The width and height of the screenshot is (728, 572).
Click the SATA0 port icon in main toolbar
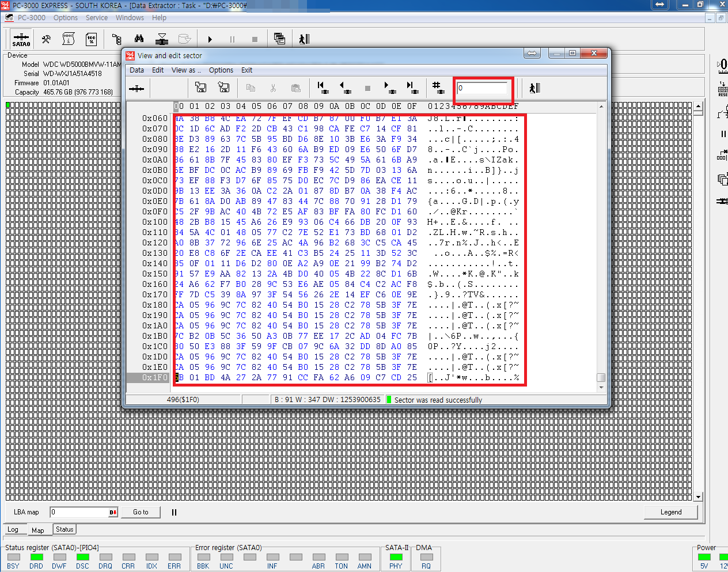pos(21,39)
